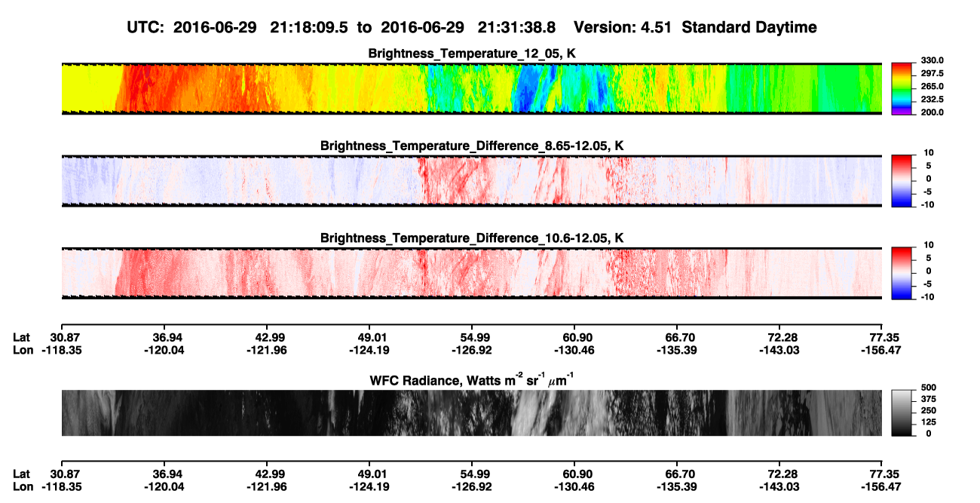Click longitude -121.96 on axis below WFC image
Viewport: 980px width, 503px height.
point(266,486)
